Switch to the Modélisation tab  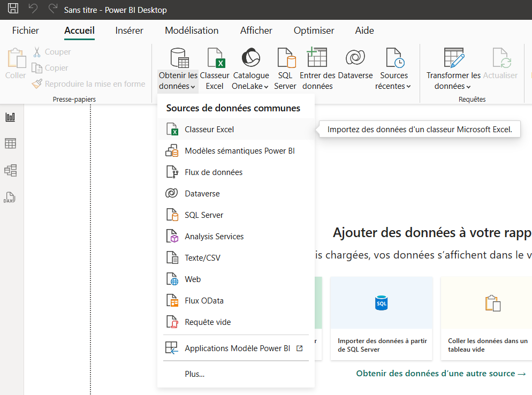[x=192, y=31]
